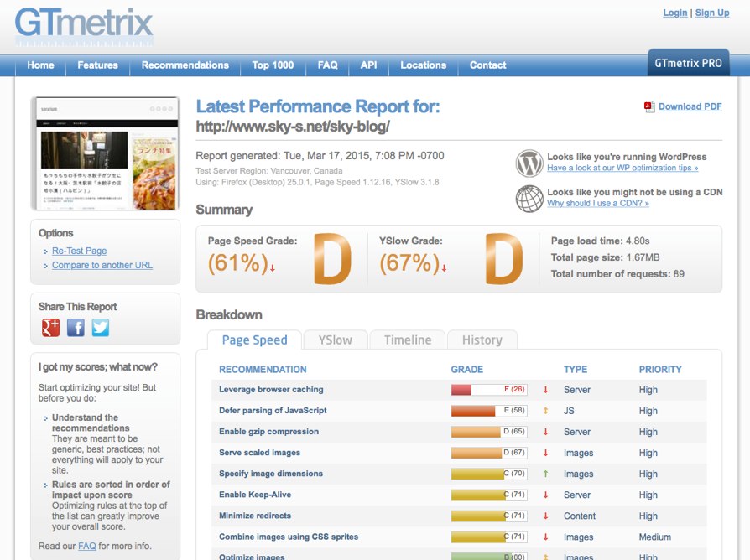The width and height of the screenshot is (750, 560).
Task: Click the PDF icon beside Download PDF
Action: tap(649, 107)
